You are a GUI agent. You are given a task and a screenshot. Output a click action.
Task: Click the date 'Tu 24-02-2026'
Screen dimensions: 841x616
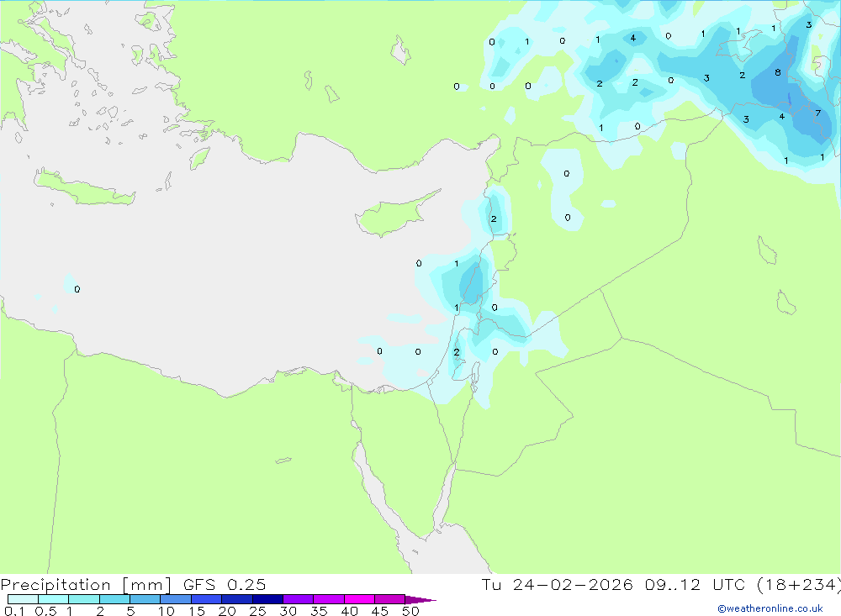pyautogui.click(x=557, y=584)
